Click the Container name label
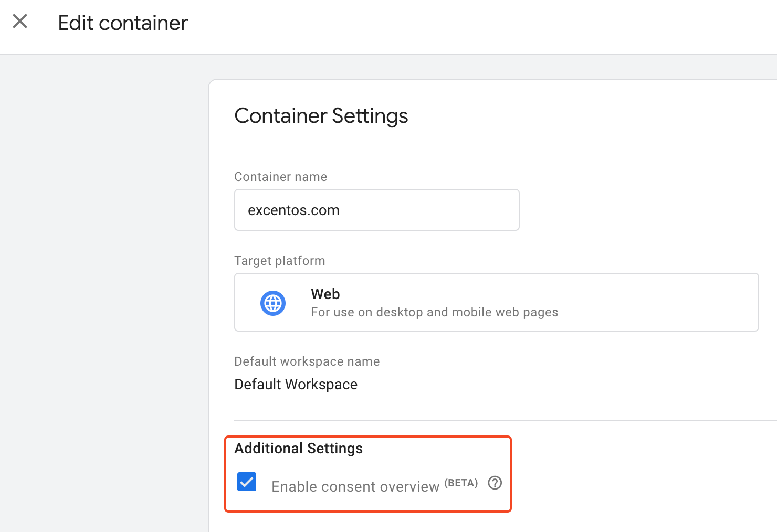This screenshot has width=777, height=532. click(280, 177)
